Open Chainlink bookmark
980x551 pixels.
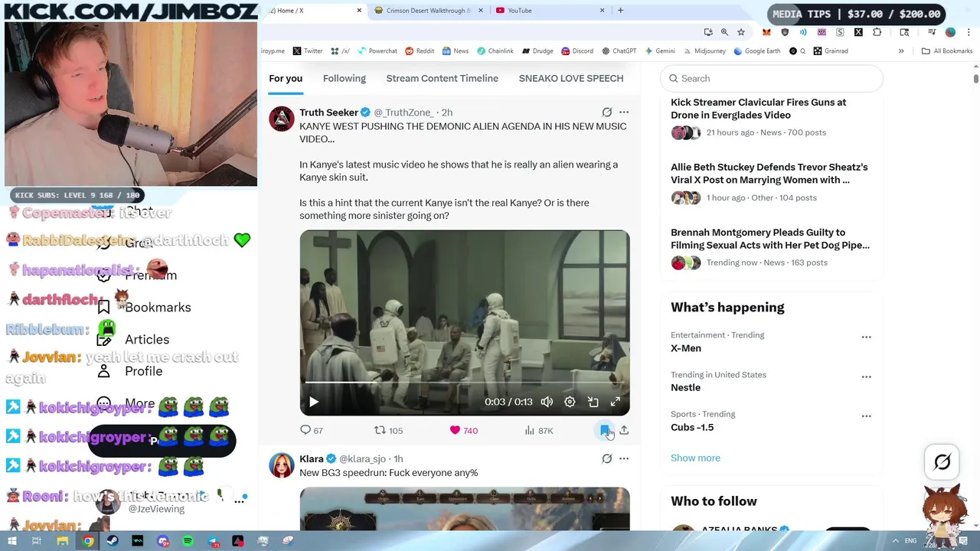click(x=495, y=51)
